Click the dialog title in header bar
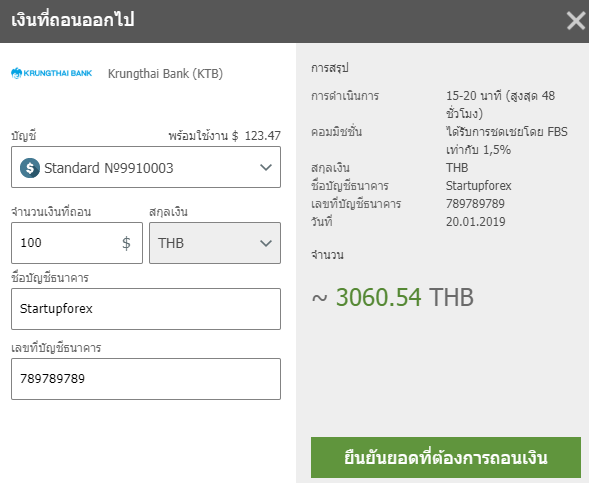This screenshot has height=483, width=589. tap(73, 20)
